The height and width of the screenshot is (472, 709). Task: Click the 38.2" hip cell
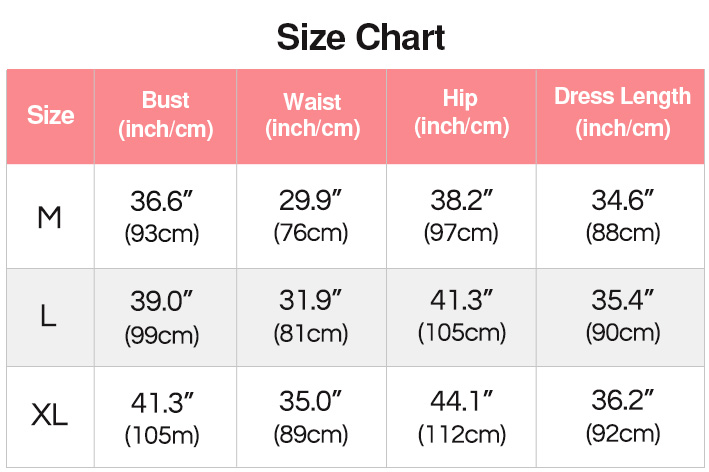click(461, 216)
